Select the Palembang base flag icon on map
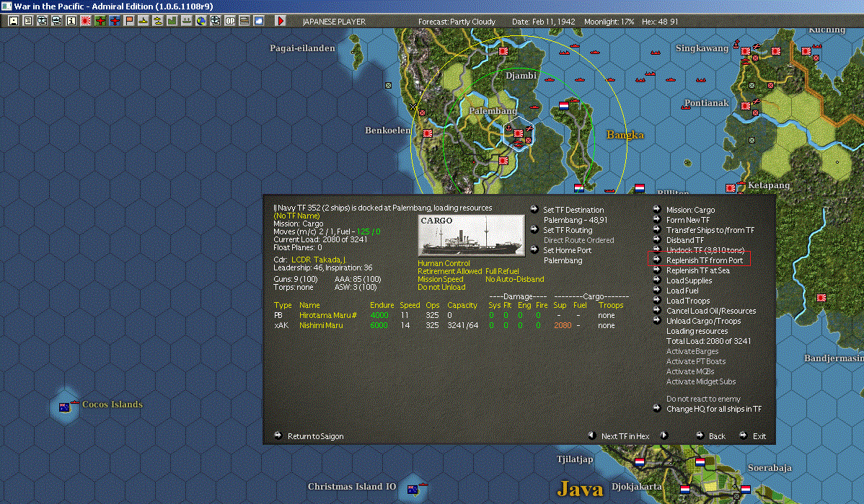864x504 pixels. point(518,133)
